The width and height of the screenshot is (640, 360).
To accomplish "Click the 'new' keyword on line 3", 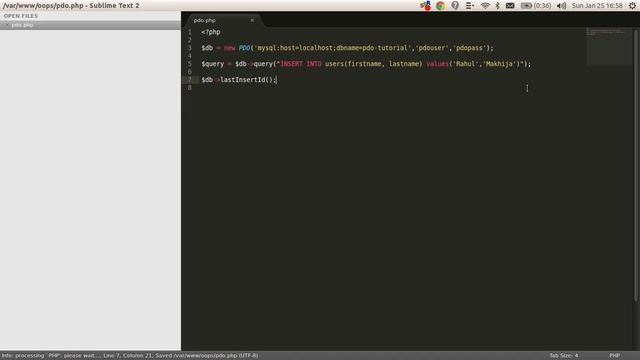I will pos(229,48).
